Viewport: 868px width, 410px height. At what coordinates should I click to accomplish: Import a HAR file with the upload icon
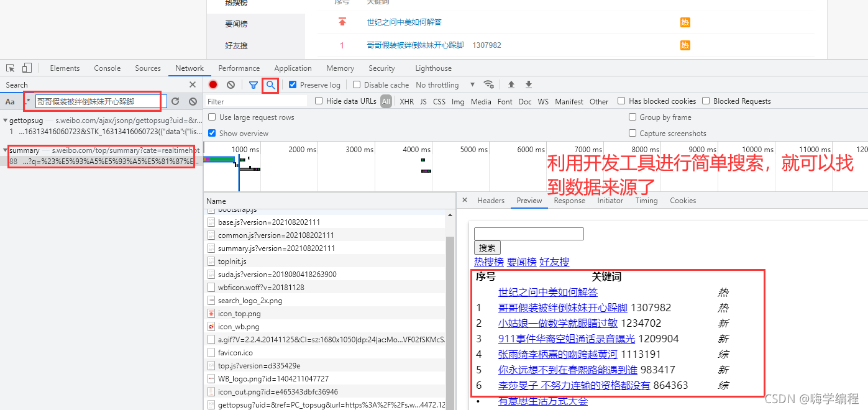[x=510, y=84]
